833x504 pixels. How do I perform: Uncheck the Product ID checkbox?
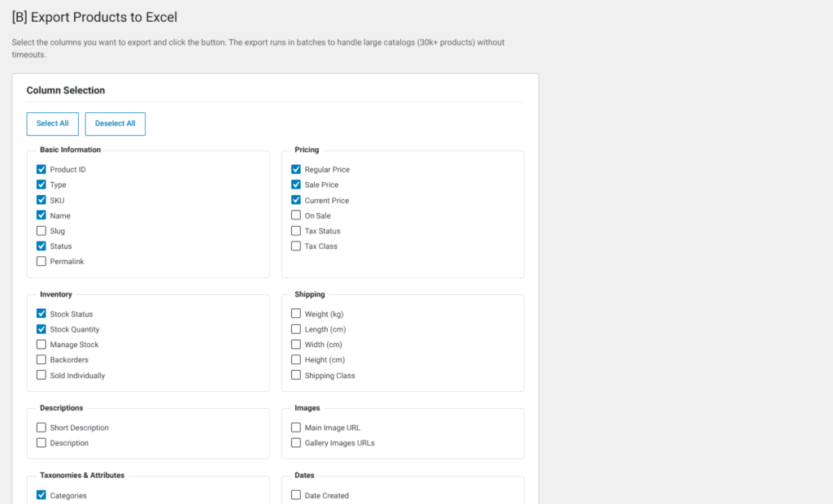point(41,169)
